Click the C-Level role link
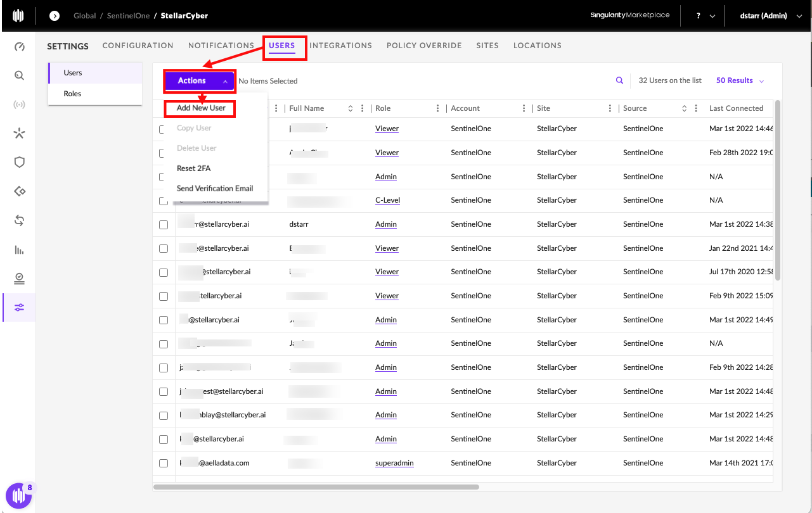This screenshot has height=513, width=812. point(387,201)
